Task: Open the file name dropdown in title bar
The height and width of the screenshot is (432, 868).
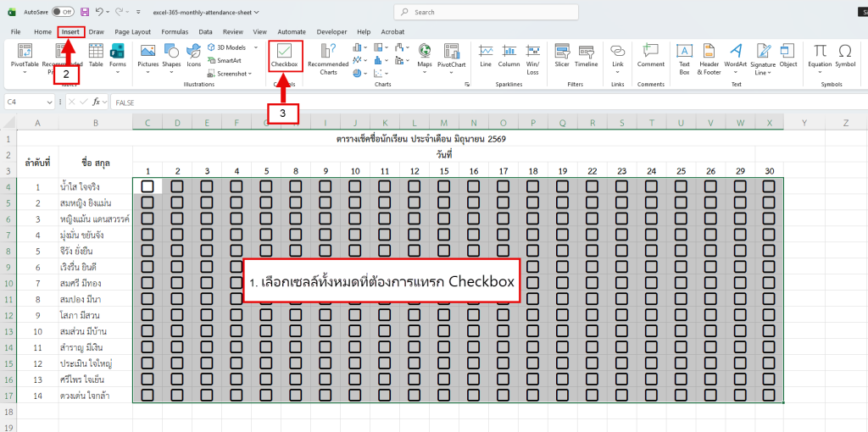Action: coord(255,12)
